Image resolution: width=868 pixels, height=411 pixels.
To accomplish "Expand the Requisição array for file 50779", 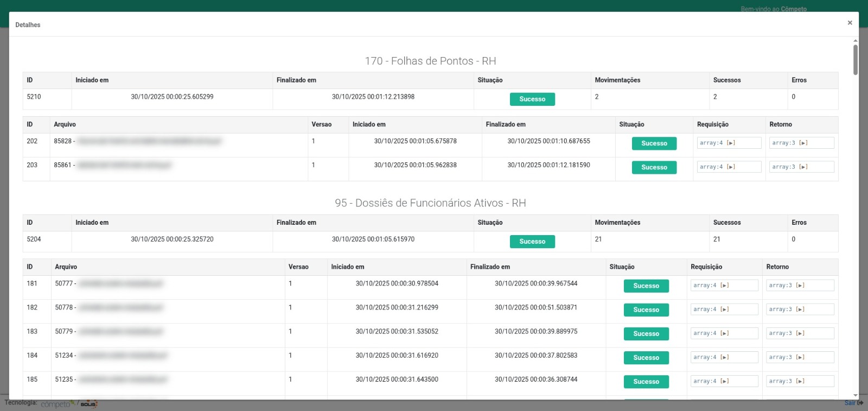I will click(x=724, y=333).
